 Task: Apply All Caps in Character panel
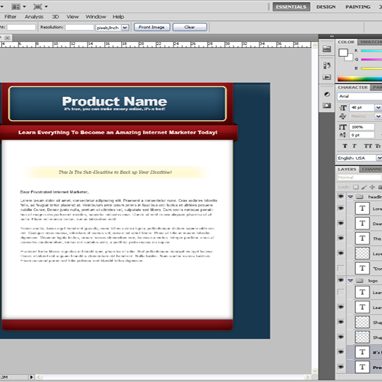pyautogui.click(x=368, y=146)
